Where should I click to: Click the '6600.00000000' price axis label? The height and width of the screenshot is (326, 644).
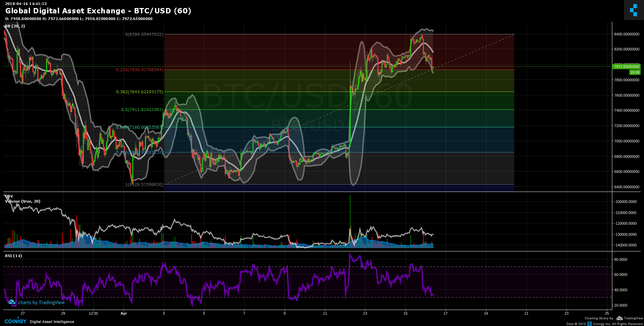(x=627, y=172)
